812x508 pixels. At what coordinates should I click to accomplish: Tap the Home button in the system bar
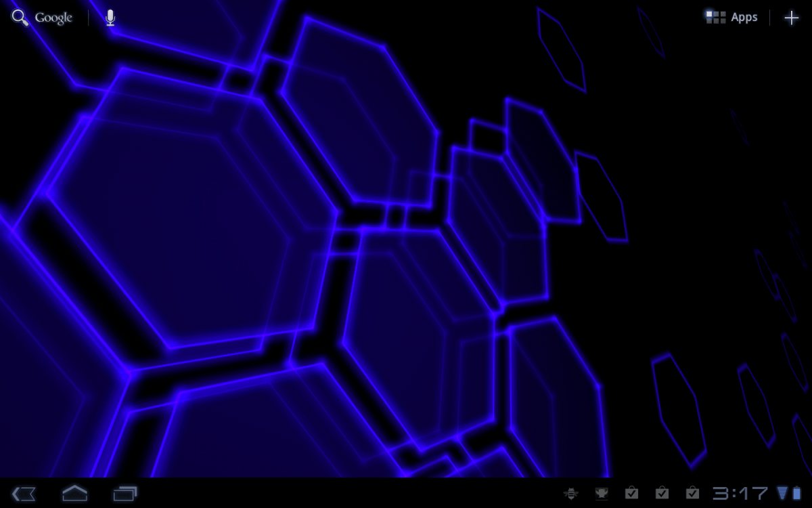point(74,493)
